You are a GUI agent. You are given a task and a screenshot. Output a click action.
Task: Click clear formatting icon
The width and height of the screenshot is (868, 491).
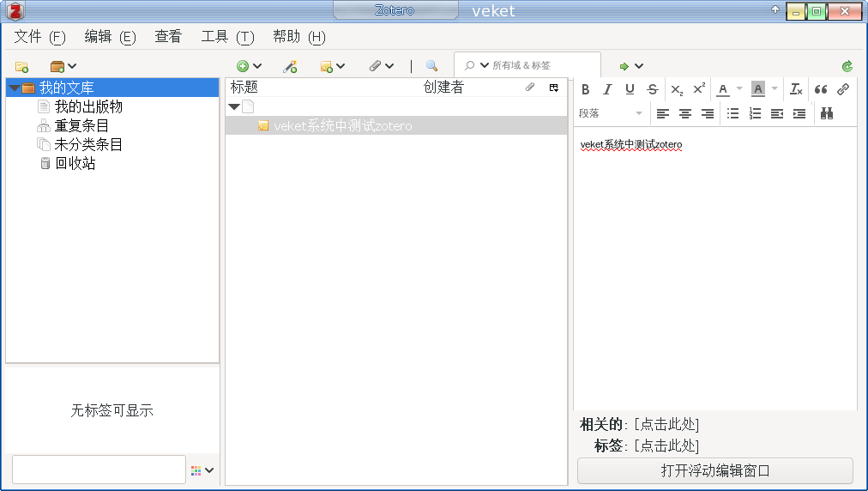[x=796, y=89]
